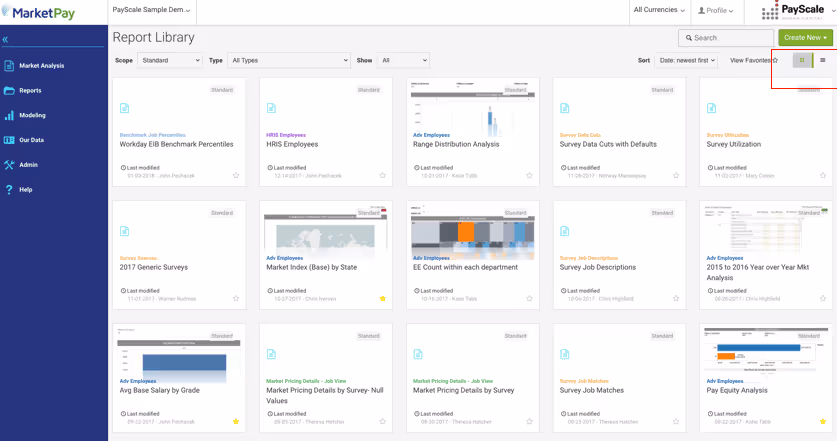Open Range Distribution Analysis chart thumbnail
The image size is (837, 441).
pyautogui.click(x=472, y=108)
